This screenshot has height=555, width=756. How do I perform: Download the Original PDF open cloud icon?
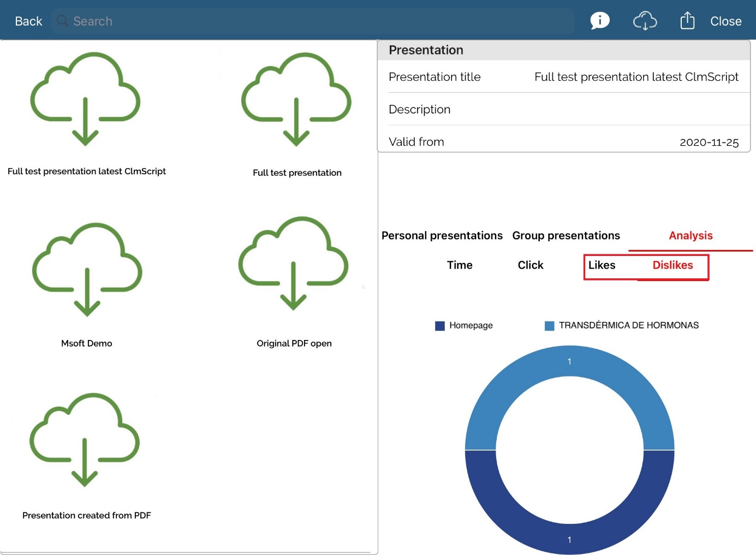click(293, 264)
